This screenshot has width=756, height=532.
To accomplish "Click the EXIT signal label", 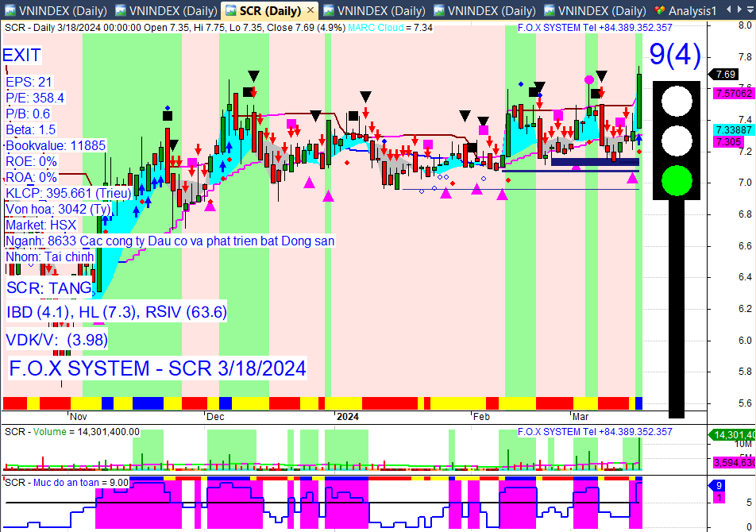I will 21,56.
